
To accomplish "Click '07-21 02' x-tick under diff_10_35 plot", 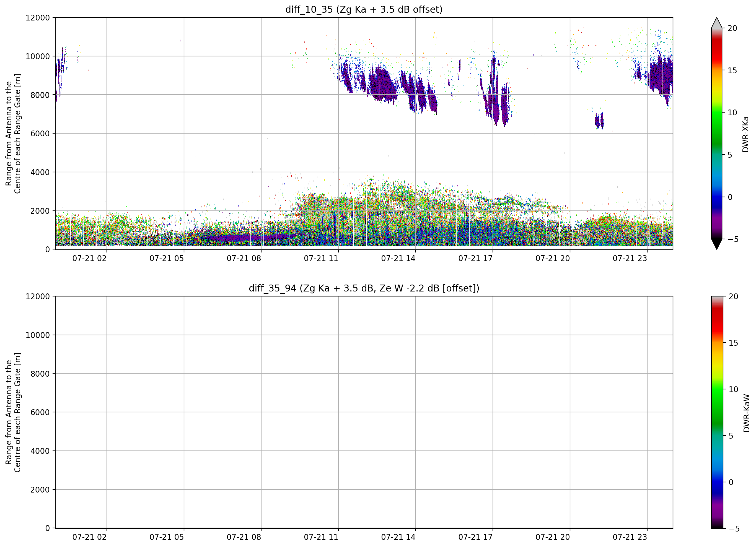I will pyautogui.click(x=89, y=259).
